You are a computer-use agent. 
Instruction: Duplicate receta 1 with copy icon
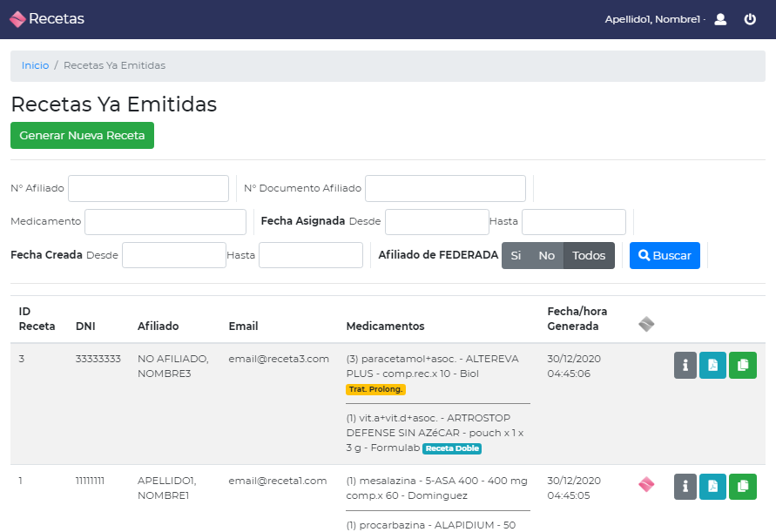(743, 487)
